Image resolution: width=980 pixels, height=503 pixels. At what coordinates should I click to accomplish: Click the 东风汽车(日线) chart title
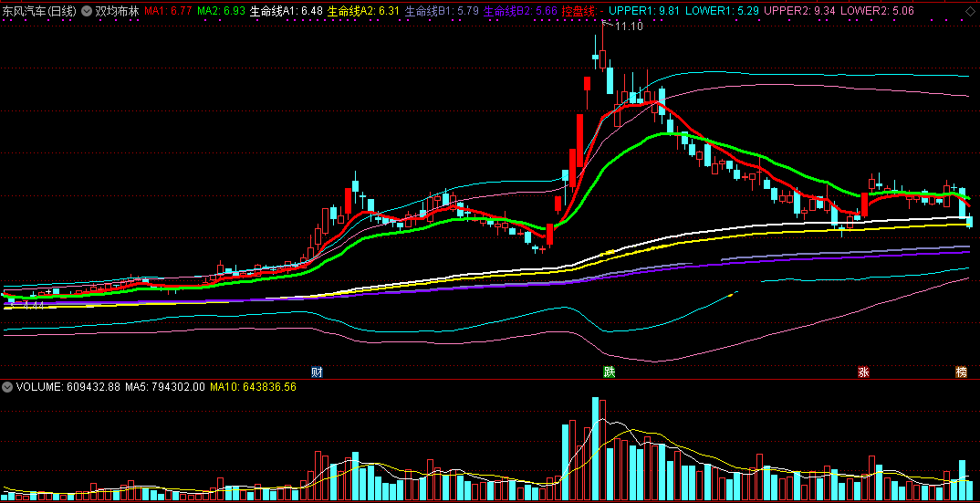tap(38, 11)
